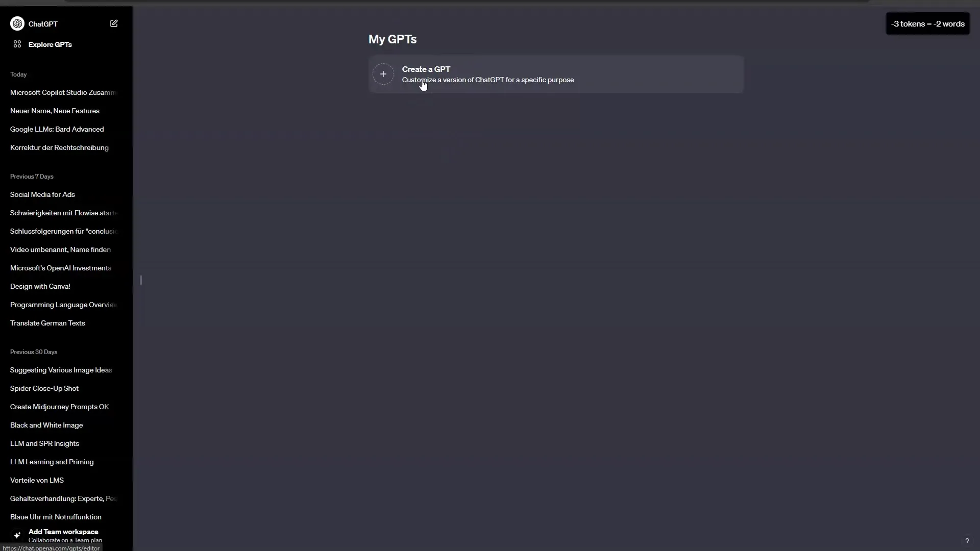The image size is (980, 551).
Task: Scroll the sidebar conversation list
Action: pos(140,281)
